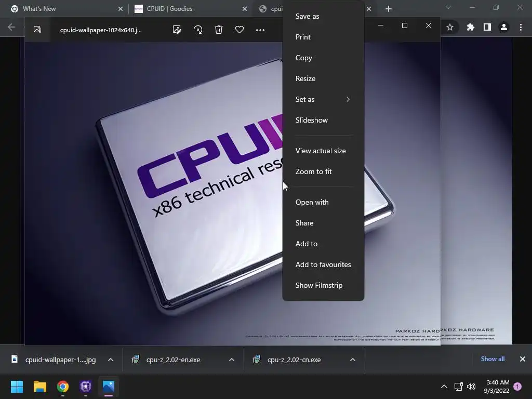Open downloaded cpuid-wallpaper jpg file

click(54, 360)
